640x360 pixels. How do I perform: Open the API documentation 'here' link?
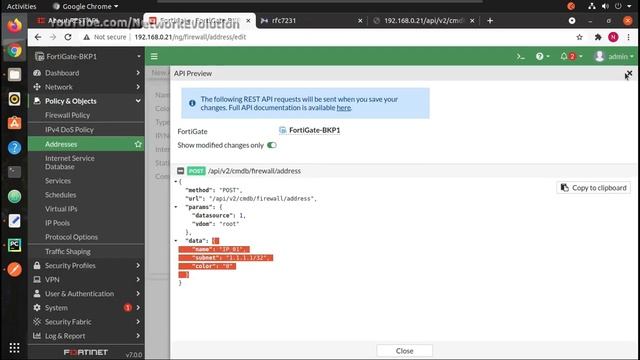click(344, 108)
